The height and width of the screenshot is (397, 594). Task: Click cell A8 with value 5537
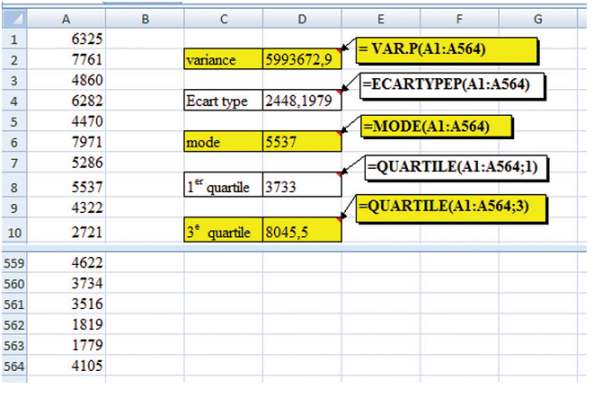[x=66, y=185]
